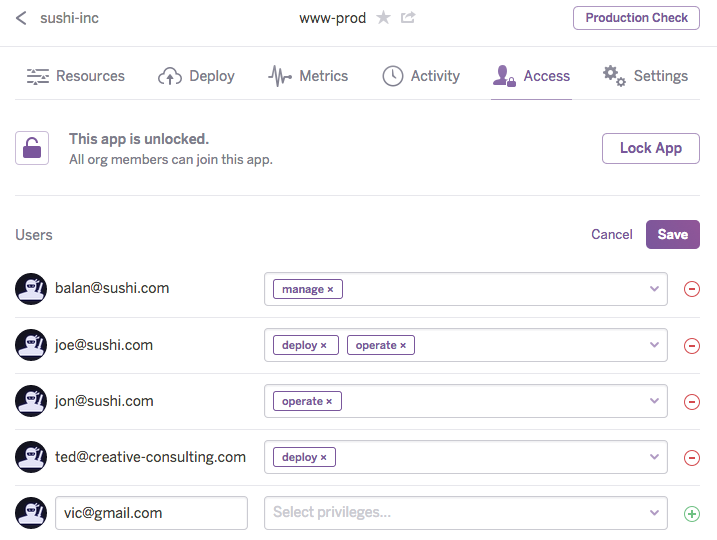
Task: Click the email field containing vic@gmail.com
Action: pos(151,513)
